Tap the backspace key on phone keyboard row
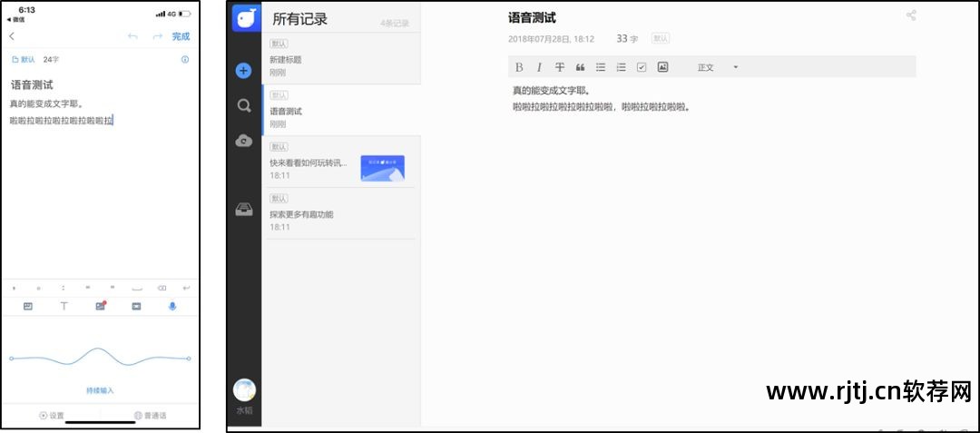The image size is (980, 433). pos(162,288)
